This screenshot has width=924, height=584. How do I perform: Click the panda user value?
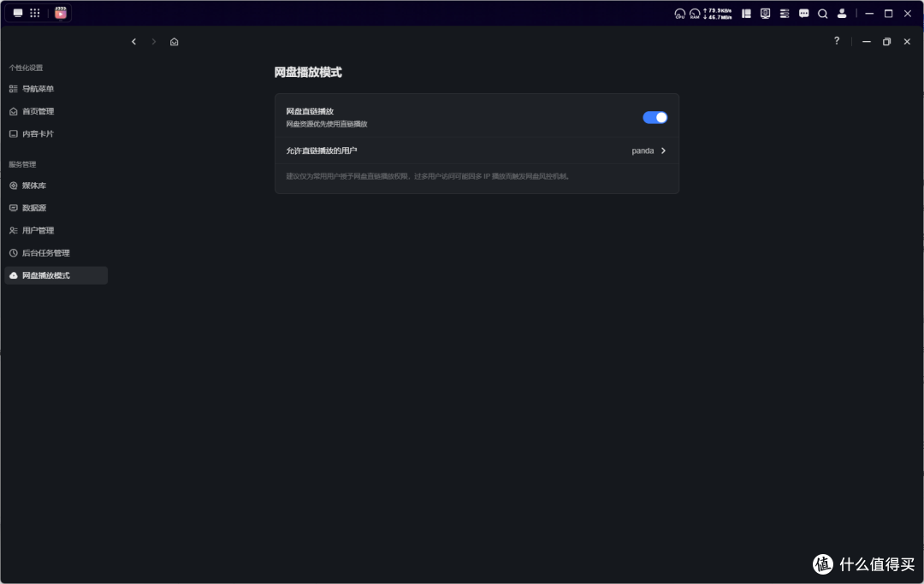[643, 150]
